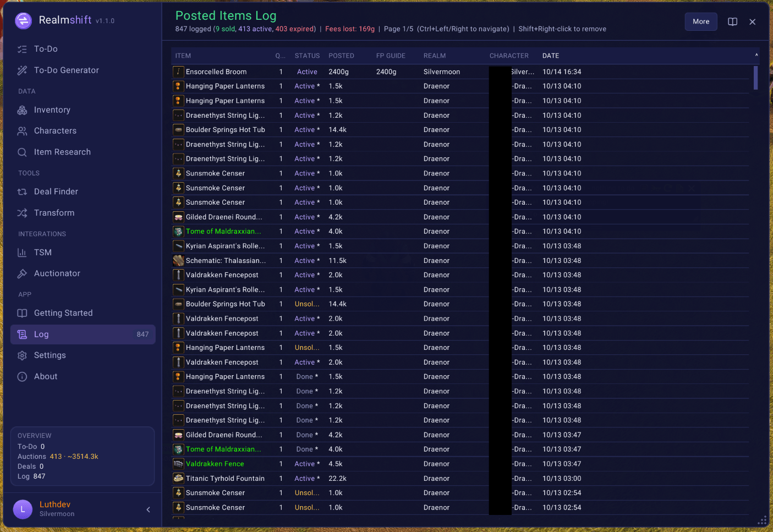The image size is (773, 532).
Task: Select the Boulder Springs Hot Tub 04:10 row
Action: [460, 130]
